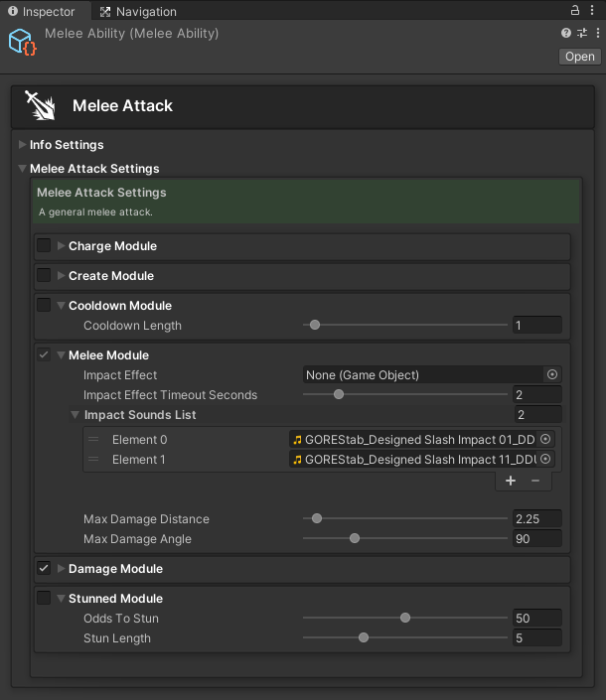Click the Max Damage Distance value field
The height and width of the screenshot is (700, 606).
click(x=537, y=519)
